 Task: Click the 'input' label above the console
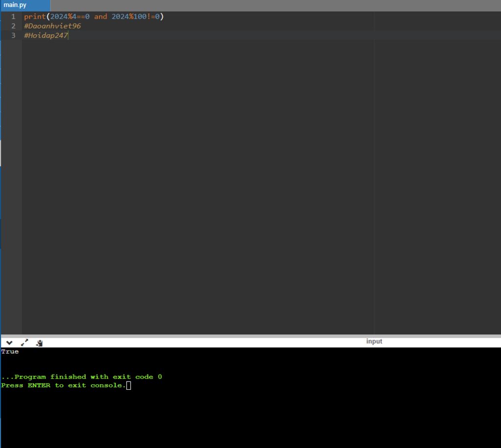tap(374, 341)
